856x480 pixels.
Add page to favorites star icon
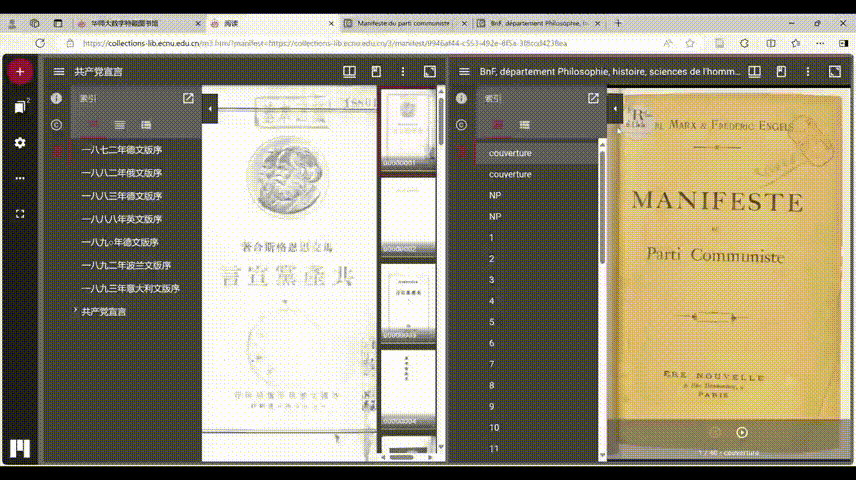690,43
